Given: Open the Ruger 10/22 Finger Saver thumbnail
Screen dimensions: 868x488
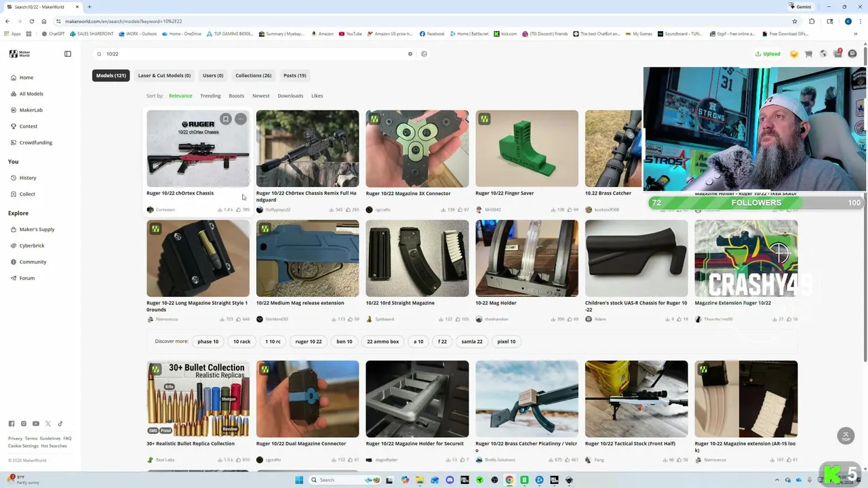Looking at the screenshot, I should coord(527,148).
